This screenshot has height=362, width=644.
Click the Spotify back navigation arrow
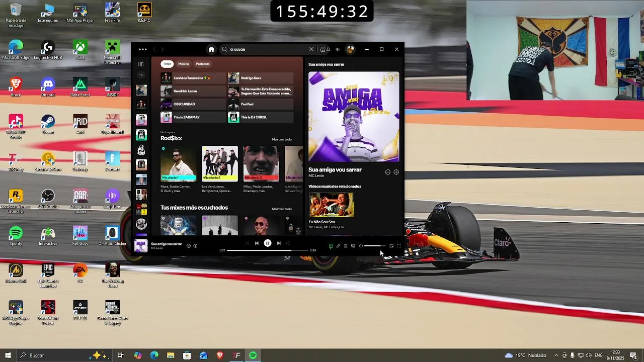point(154,49)
